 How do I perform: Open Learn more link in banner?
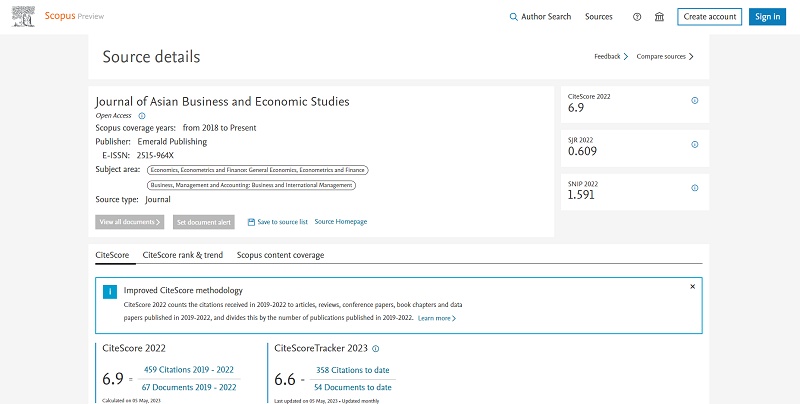437,318
